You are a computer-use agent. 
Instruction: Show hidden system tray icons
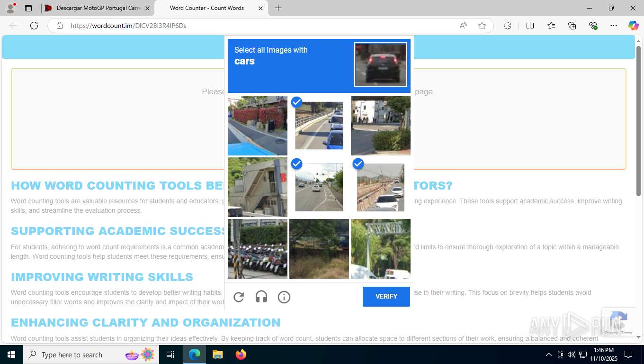point(548,355)
